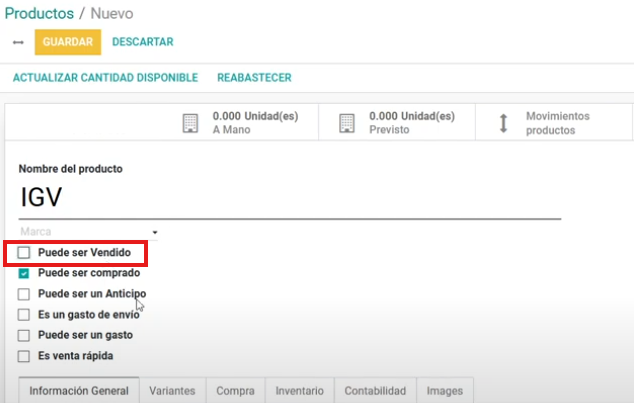
Task: Open the Marca dropdown
Action: pos(88,232)
